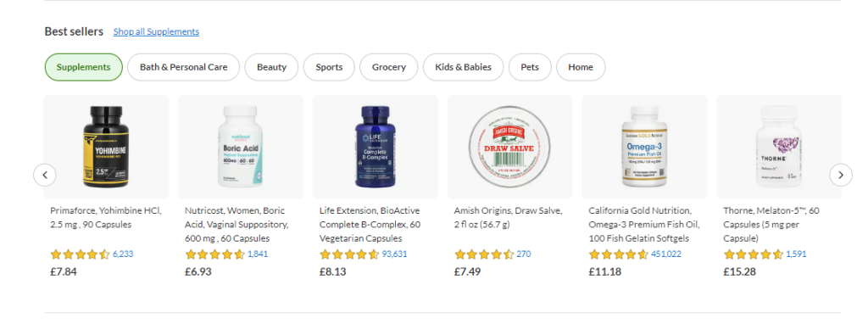Show Kids & Babies best sellers
Screen dimensions: 868x324
[464, 67]
